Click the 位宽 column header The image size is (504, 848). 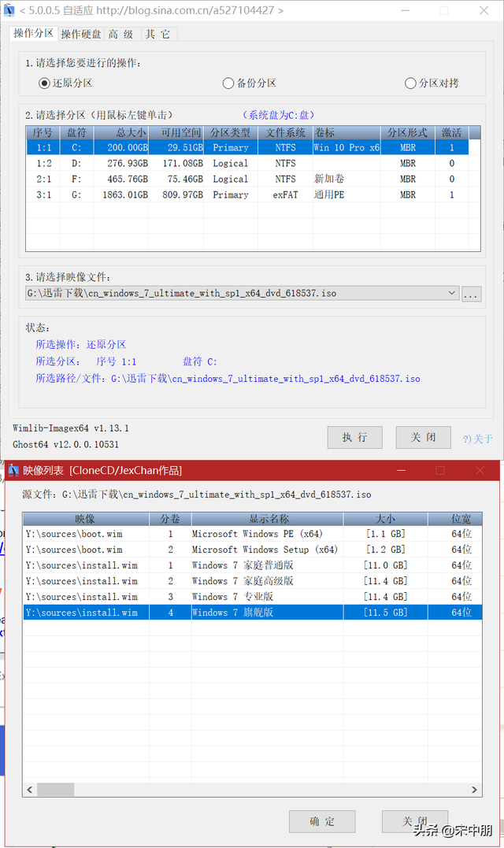click(455, 519)
